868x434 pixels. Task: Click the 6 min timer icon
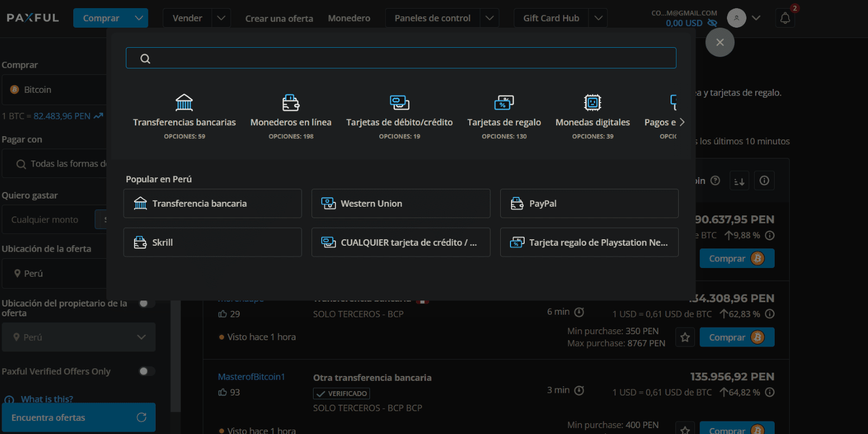click(579, 312)
